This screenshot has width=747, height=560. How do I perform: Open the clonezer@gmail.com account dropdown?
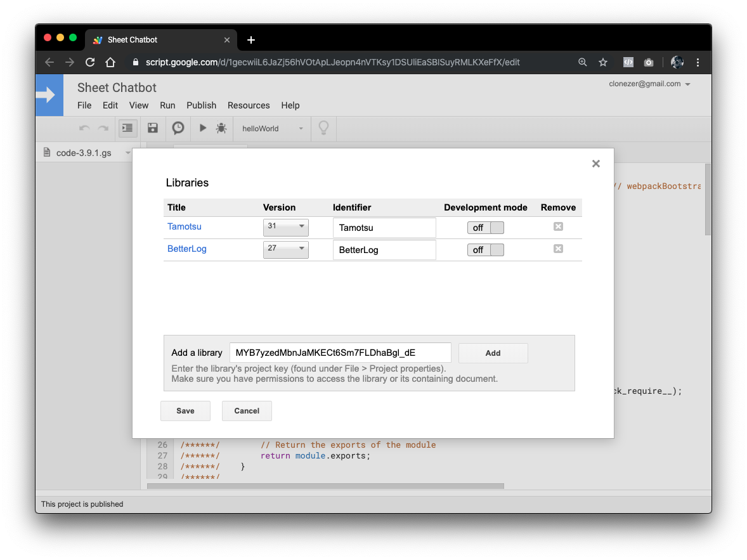click(649, 84)
